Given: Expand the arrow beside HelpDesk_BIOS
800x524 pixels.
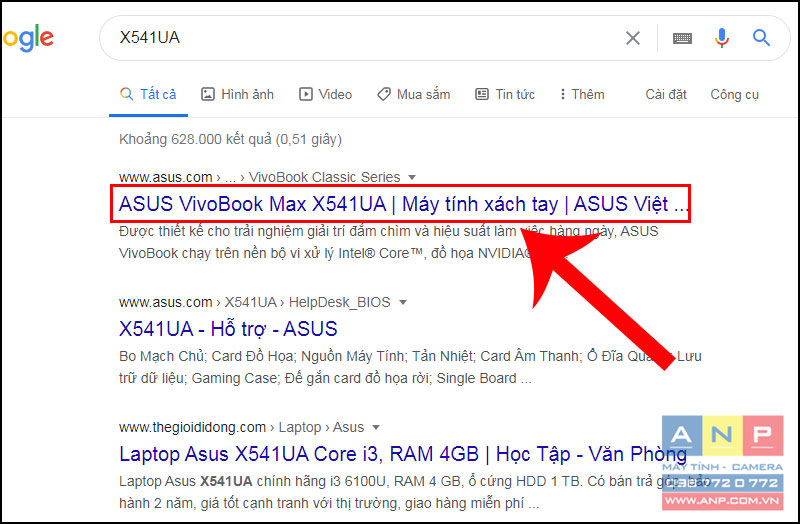Looking at the screenshot, I should tap(403, 303).
